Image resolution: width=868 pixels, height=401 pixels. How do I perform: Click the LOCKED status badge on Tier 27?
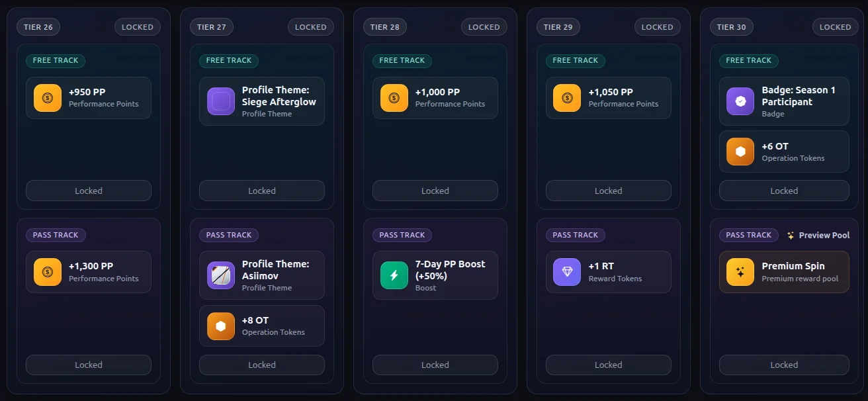311,27
